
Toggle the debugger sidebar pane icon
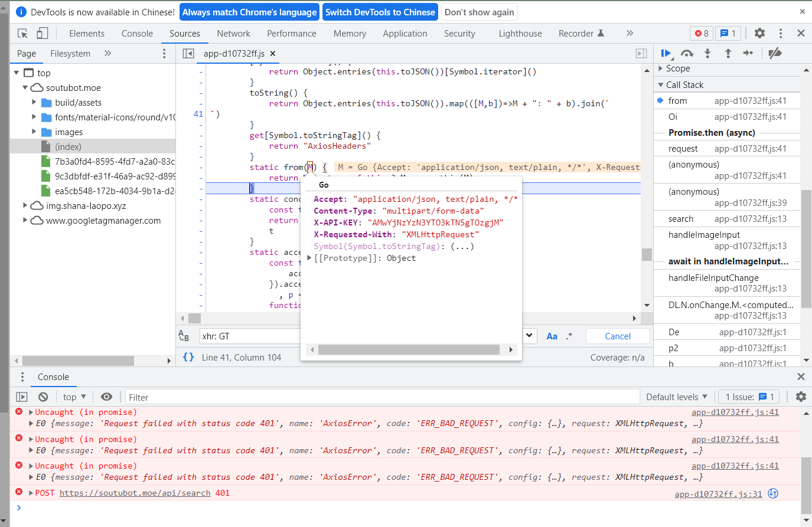pyautogui.click(x=641, y=54)
